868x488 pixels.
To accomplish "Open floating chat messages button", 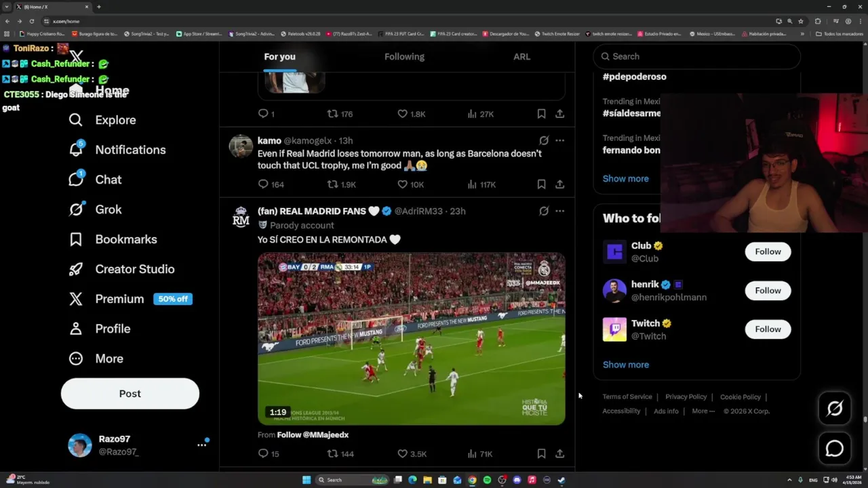I will click(835, 449).
